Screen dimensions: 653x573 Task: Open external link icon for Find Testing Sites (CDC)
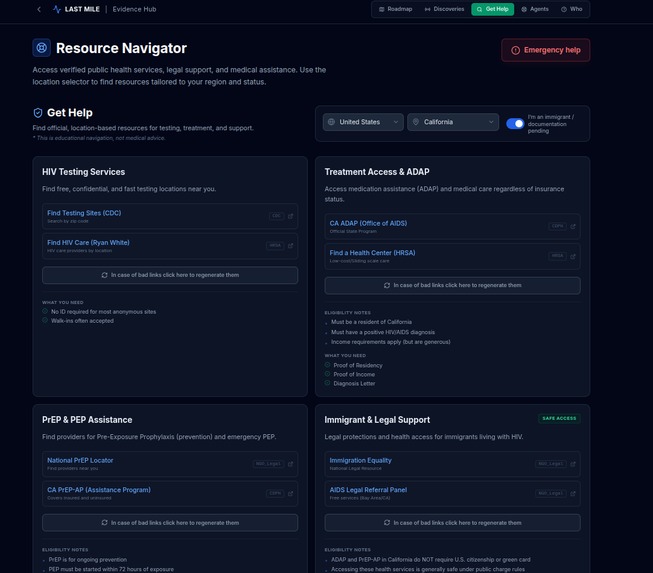290,216
